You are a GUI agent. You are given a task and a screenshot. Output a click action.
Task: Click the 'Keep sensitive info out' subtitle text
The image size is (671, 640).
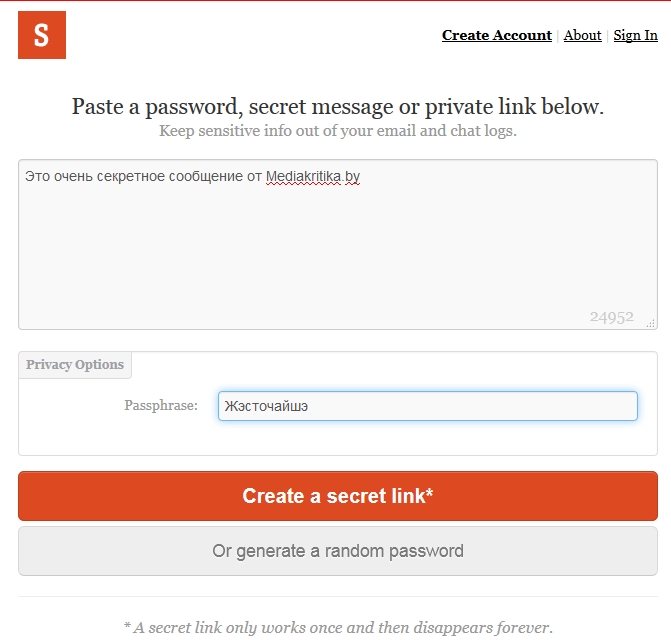coord(338,131)
